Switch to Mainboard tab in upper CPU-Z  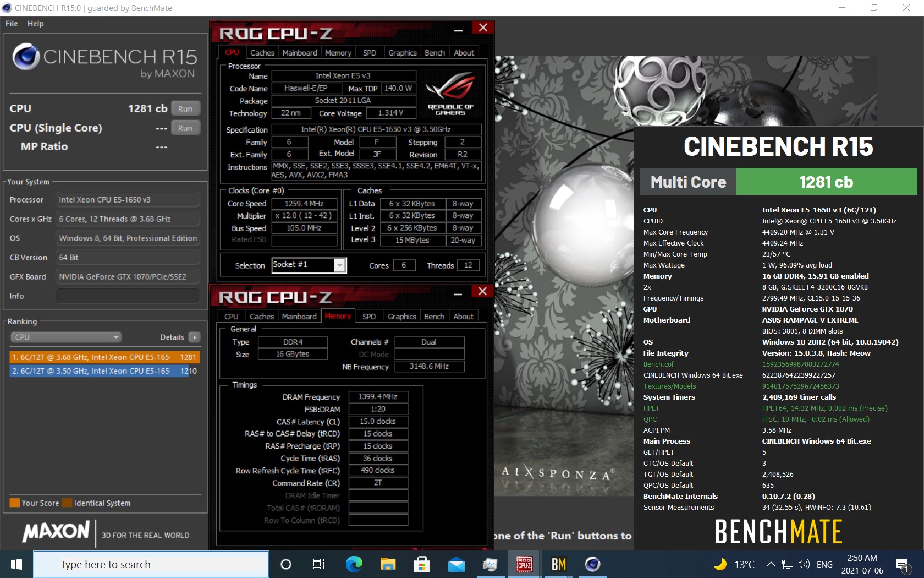coord(300,53)
